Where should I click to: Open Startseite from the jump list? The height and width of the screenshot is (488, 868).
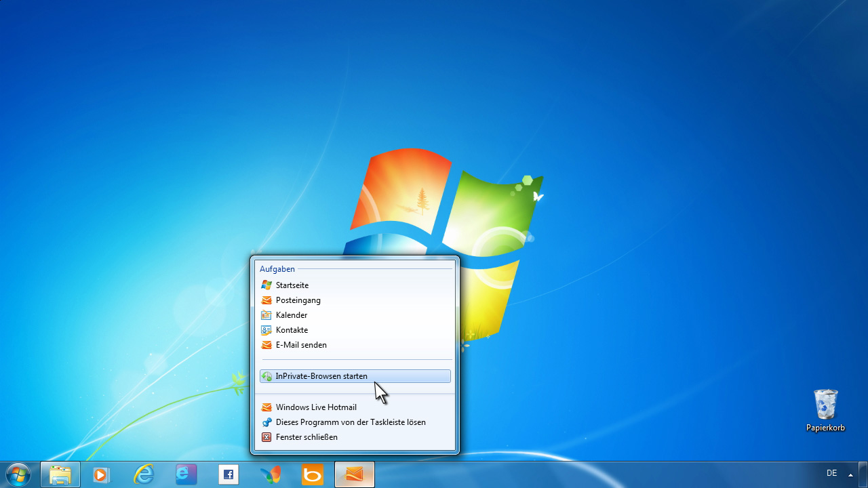tap(355, 285)
